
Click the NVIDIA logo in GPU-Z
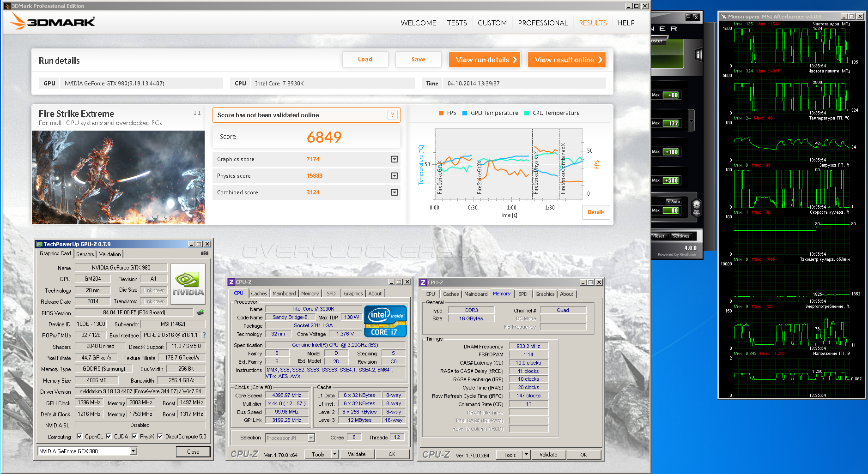coord(188,284)
